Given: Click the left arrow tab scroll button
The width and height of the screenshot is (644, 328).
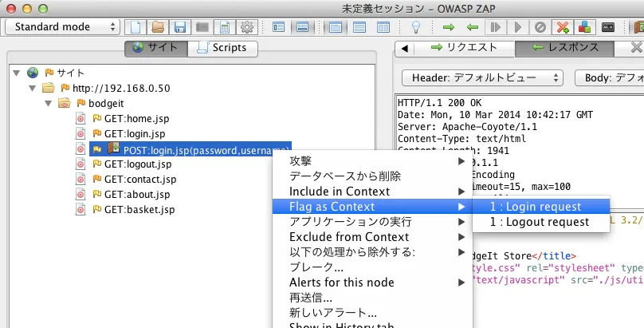Looking at the screenshot, I should coord(405,49).
